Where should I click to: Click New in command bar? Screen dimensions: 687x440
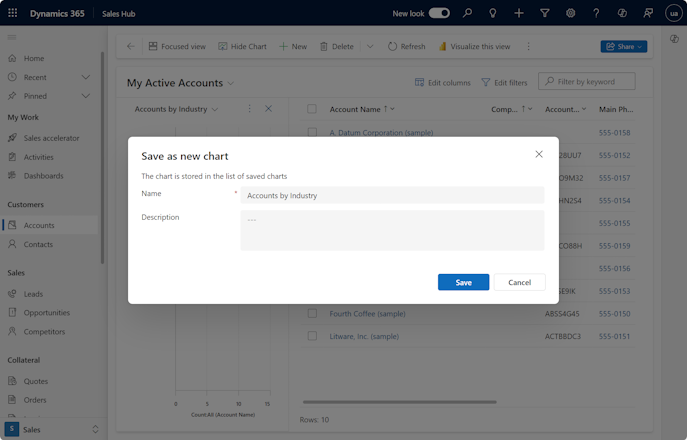[293, 46]
